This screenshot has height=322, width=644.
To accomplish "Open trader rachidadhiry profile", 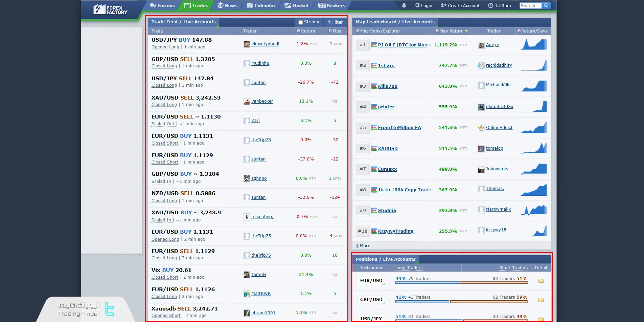I will click(499, 65).
